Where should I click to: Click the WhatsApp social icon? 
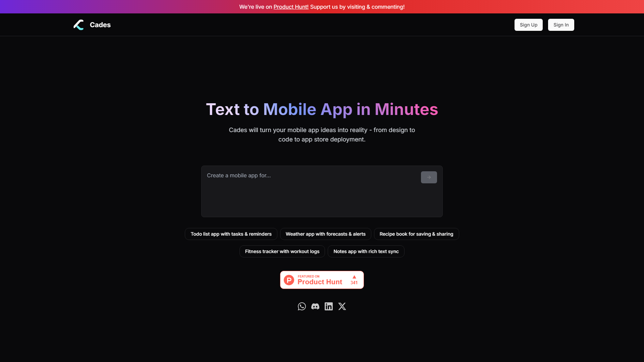(302, 306)
